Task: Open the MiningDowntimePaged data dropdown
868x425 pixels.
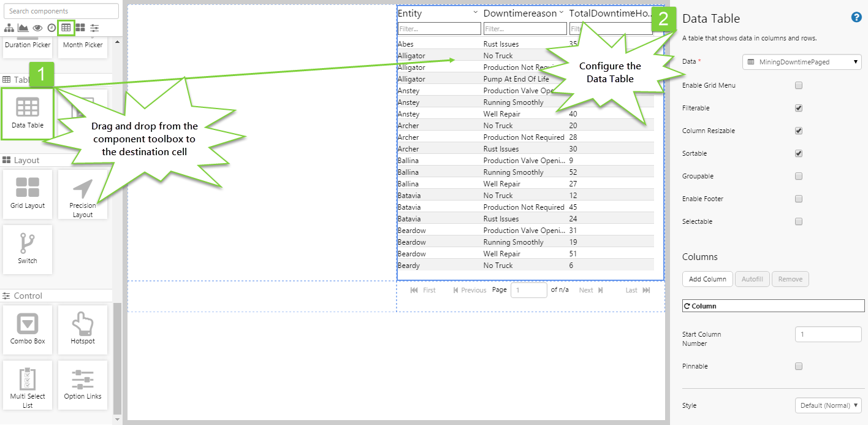Action: (x=802, y=62)
